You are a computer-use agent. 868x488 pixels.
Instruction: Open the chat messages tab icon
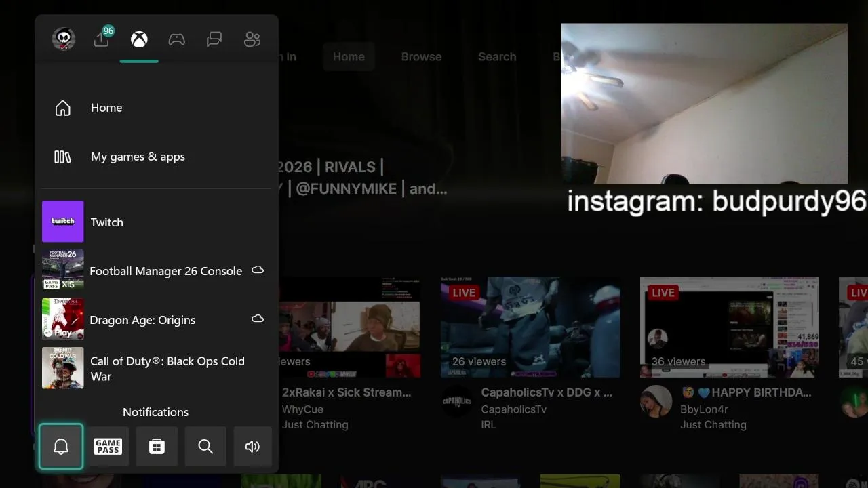(x=214, y=39)
